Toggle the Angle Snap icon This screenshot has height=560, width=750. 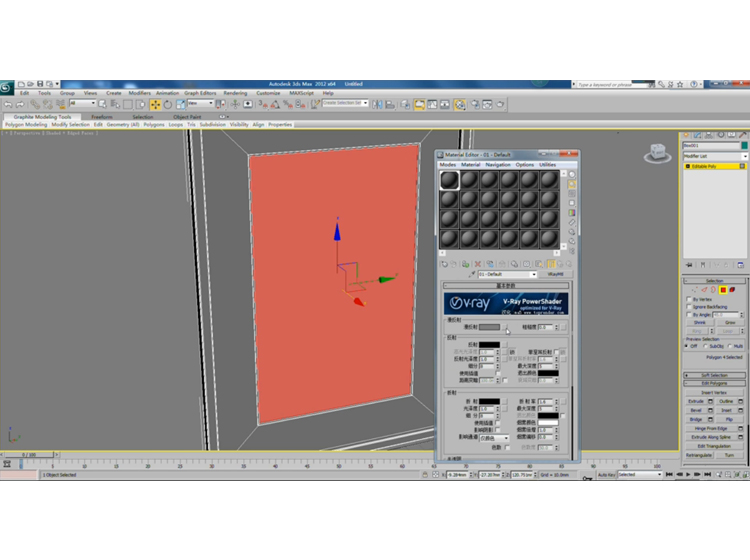click(275, 104)
